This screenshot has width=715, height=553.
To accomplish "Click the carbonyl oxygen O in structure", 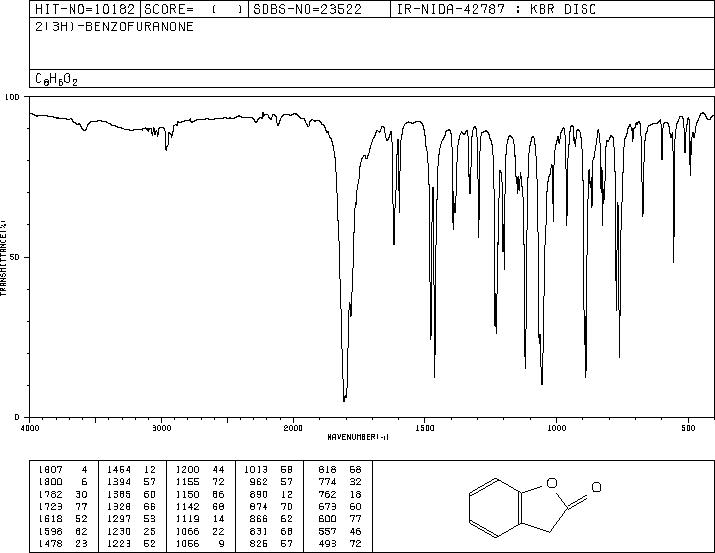I will click(596, 487).
